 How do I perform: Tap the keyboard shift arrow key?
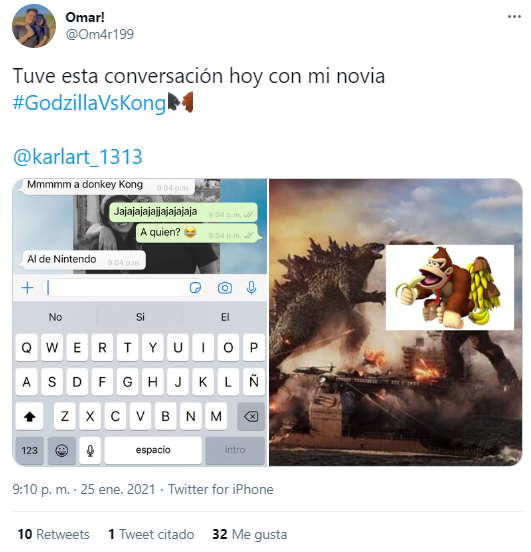[30, 416]
